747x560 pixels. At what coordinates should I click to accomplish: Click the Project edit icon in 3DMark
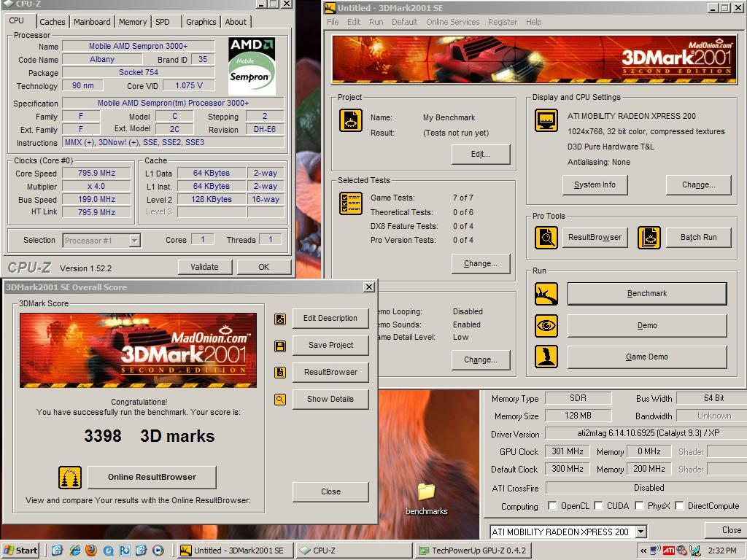click(x=351, y=120)
